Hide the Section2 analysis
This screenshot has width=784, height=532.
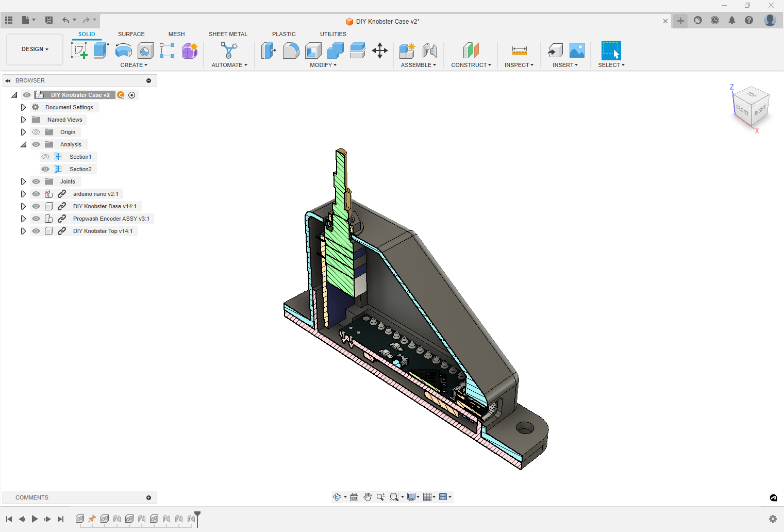point(45,169)
